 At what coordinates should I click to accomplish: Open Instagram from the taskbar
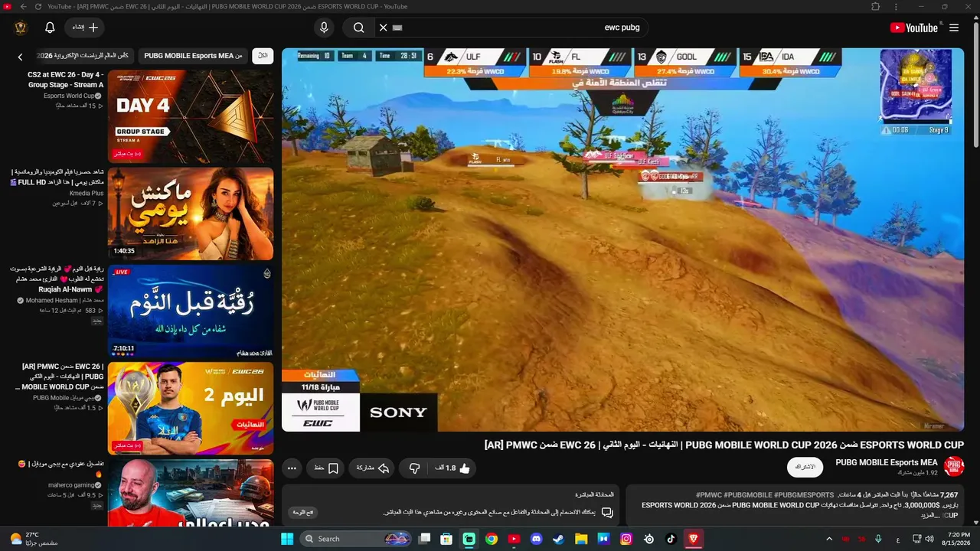[626, 539]
